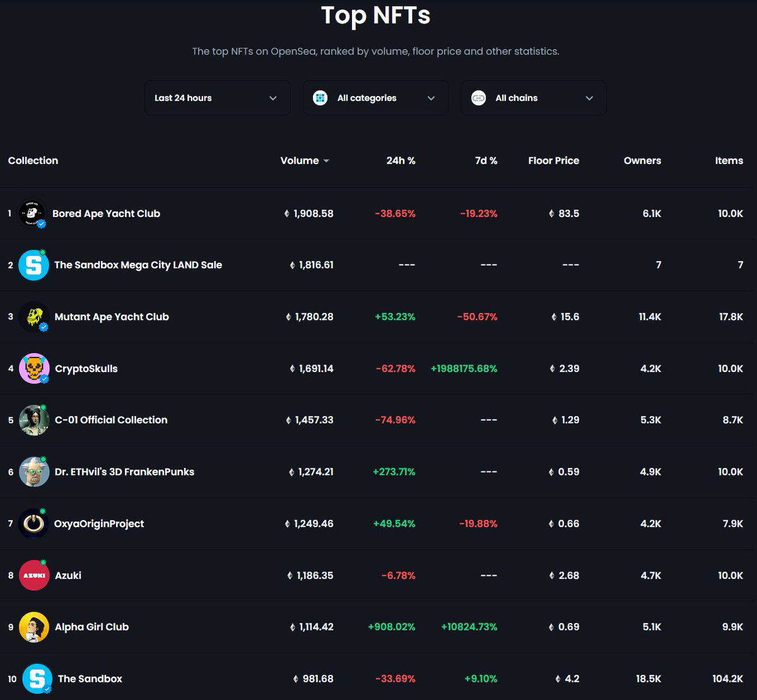Open Mutant Ape Yacht Club avatar
Viewport: 757px width, 700px height.
tap(33, 317)
